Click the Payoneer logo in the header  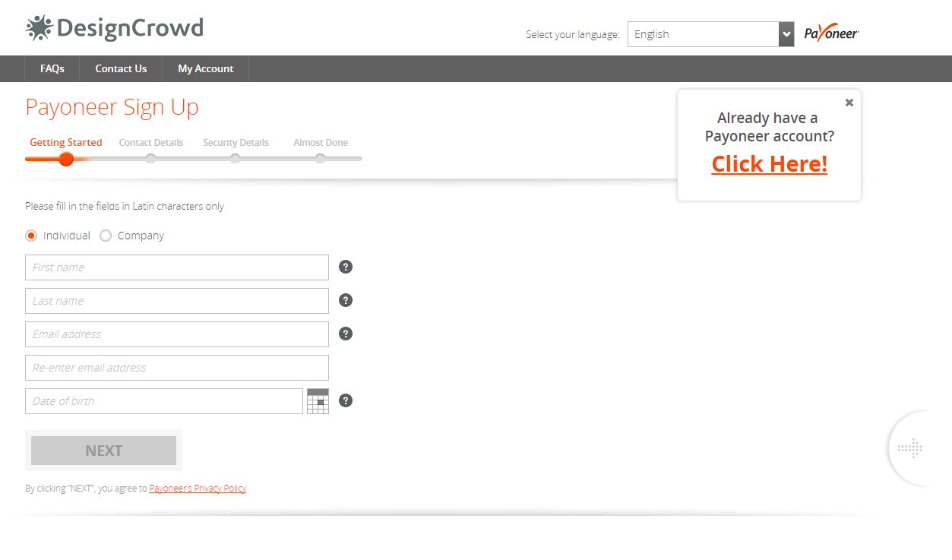[831, 33]
